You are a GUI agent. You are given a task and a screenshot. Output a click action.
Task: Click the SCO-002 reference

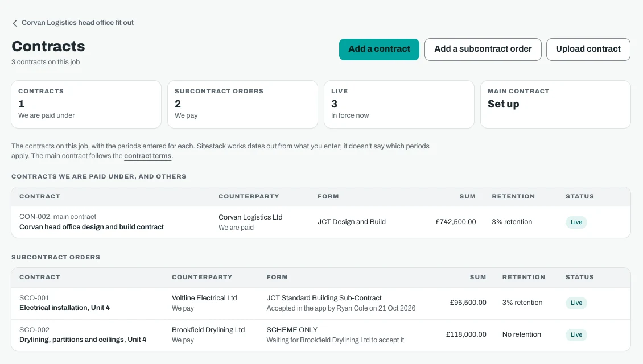[x=35, y=330]
